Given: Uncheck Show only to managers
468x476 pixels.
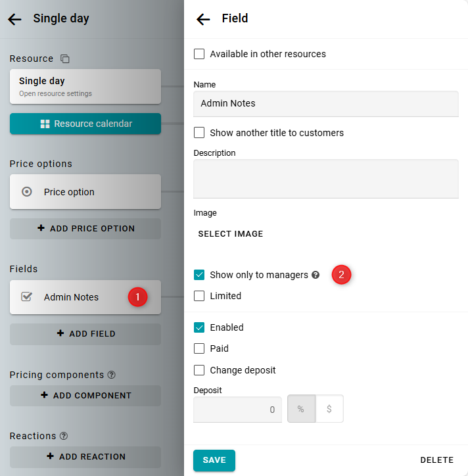Looking at the screenshot, I should tap(199, 275).
